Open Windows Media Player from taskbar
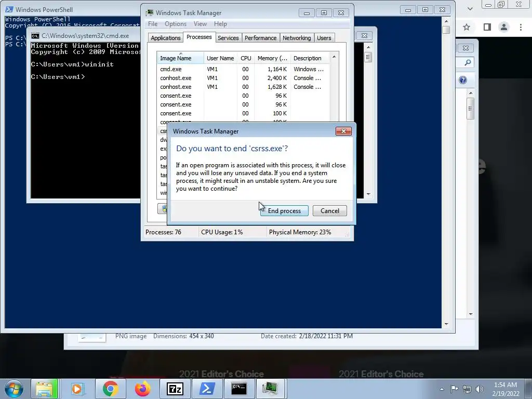This screenshot has height=399, width=532. 77,389
